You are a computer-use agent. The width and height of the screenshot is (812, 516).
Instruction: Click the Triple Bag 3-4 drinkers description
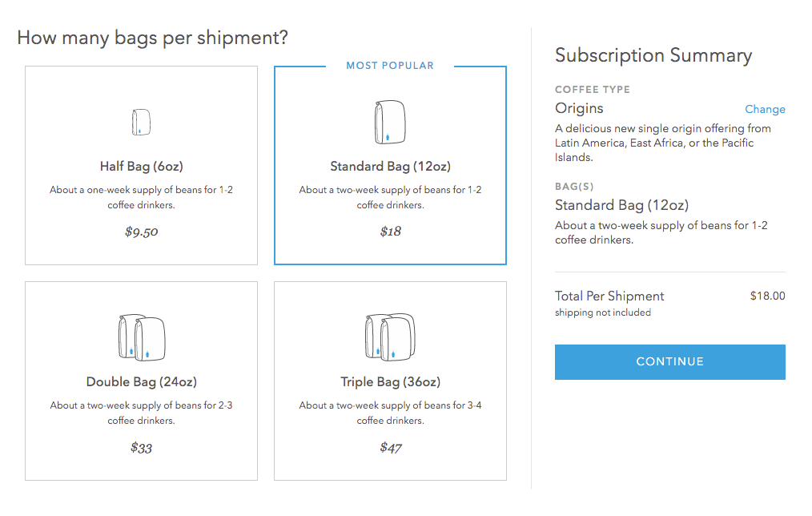391,413
